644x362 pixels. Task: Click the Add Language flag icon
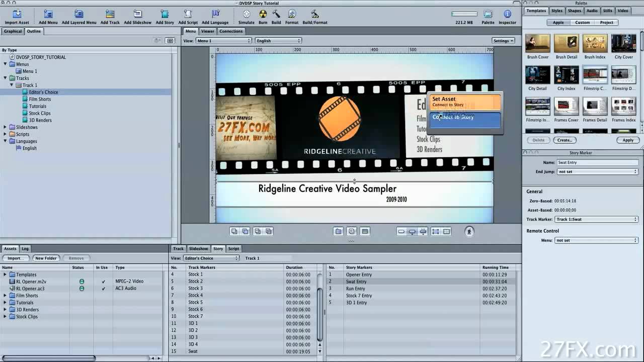click(215, 14)
